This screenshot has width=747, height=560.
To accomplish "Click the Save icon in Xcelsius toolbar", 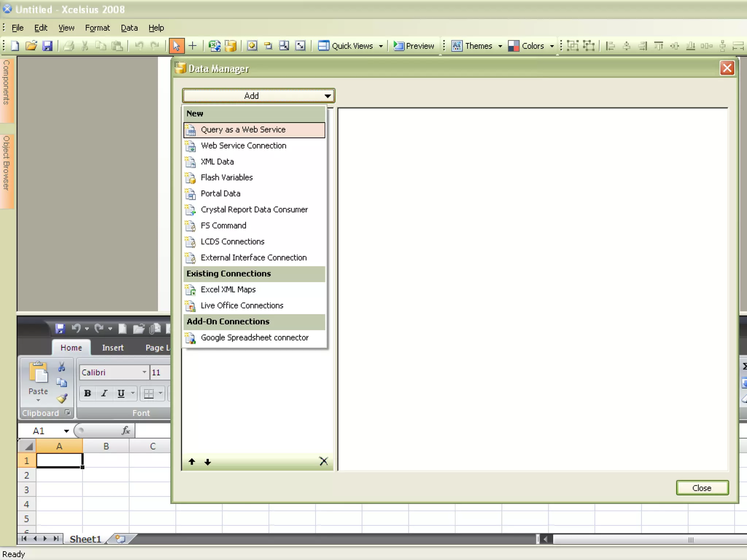I will (47, 46).
